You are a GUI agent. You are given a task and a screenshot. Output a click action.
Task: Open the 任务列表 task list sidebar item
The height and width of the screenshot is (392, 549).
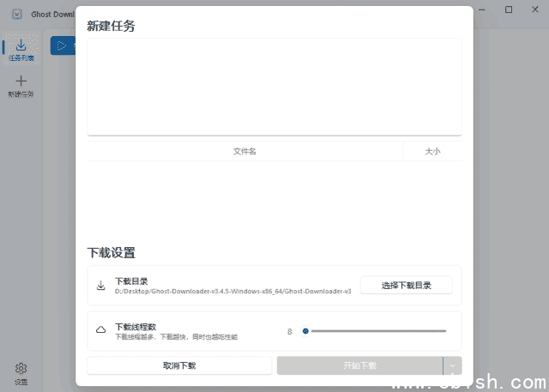[x=21, y=49]
